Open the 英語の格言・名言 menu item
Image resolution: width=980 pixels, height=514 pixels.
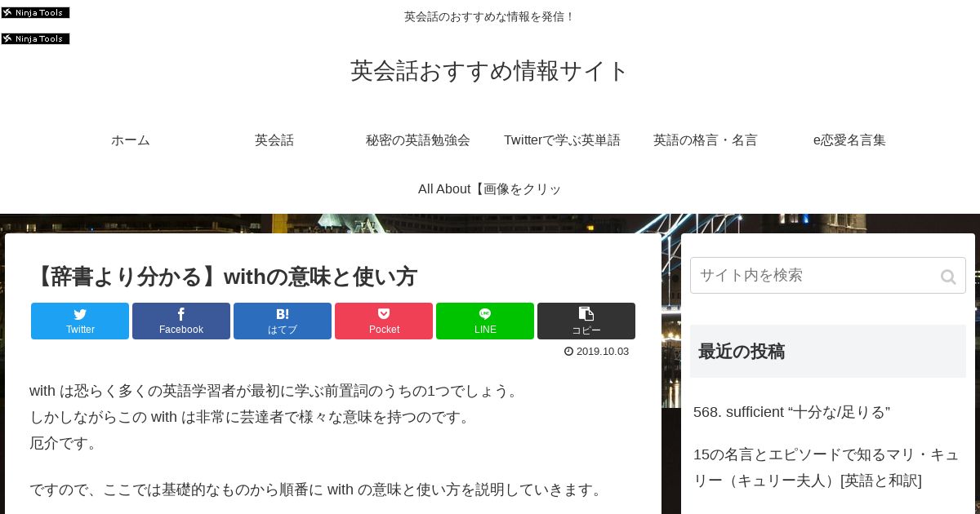[x=706, y=140]
